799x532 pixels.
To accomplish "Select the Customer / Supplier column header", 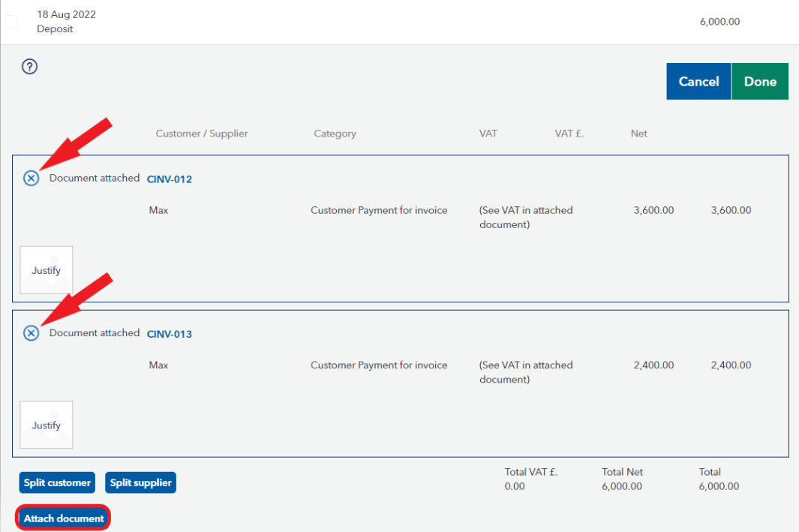I will coord(202,134).
